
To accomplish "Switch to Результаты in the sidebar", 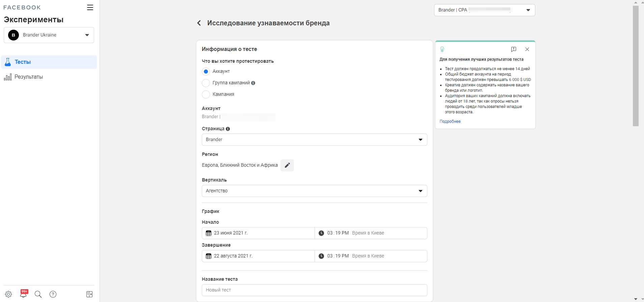I will coord(29,77).
